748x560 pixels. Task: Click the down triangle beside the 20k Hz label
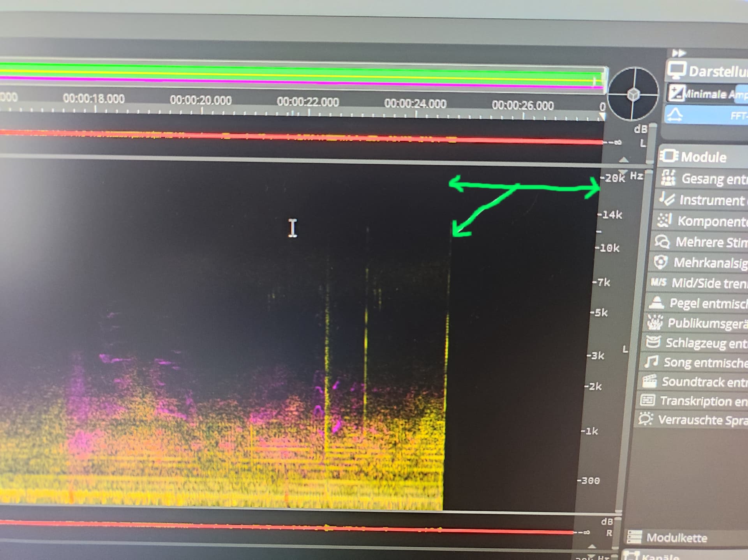pyautogui.click(x=623, y=172)
